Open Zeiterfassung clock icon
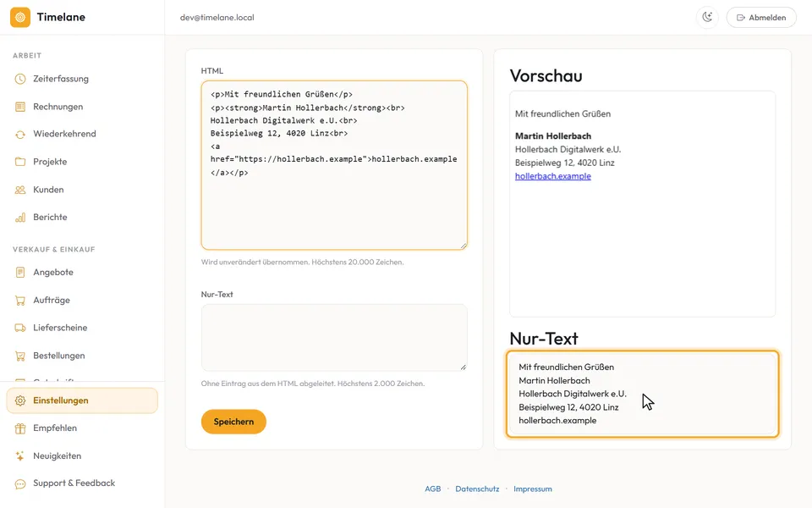Viewport: 812px width, 508px height. pyautogui.click(x=20, y=79)
